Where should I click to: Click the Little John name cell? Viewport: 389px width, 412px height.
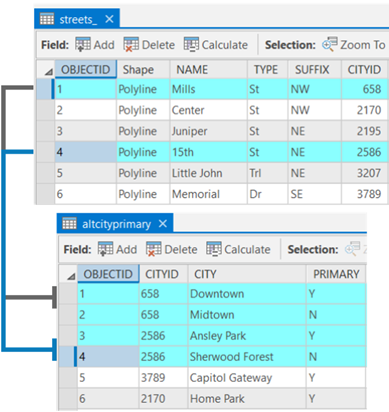pyautogui.click(x=209, y=173)
